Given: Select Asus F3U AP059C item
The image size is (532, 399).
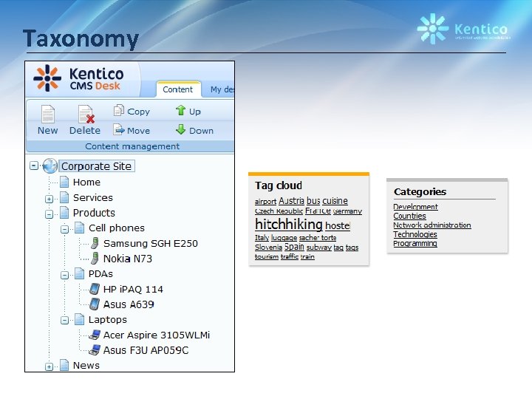Looking at the screenshot, I should coord(146,350).
